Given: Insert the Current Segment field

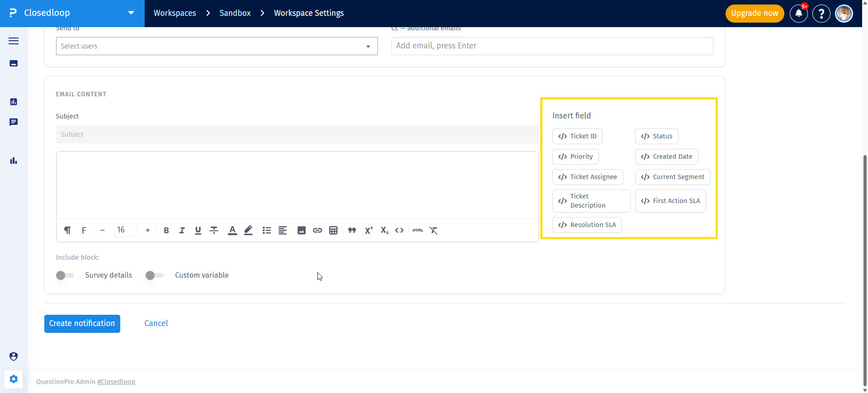Looking at the screenshot, I should coord(673,177).
